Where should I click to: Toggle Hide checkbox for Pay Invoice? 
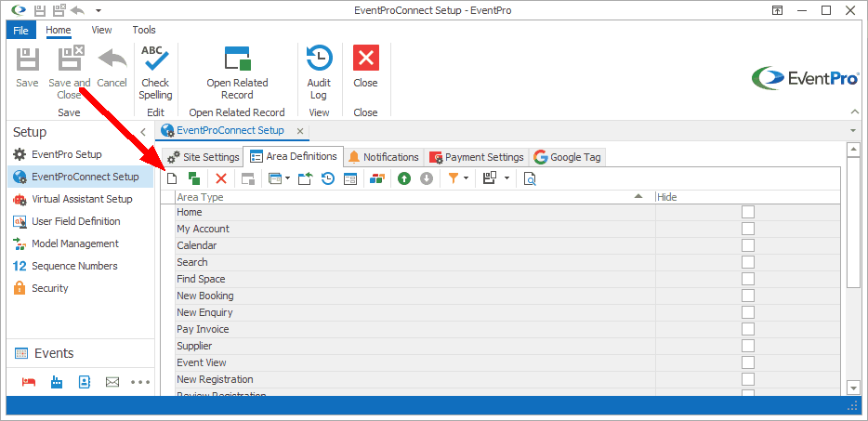(x=748, y=329)
